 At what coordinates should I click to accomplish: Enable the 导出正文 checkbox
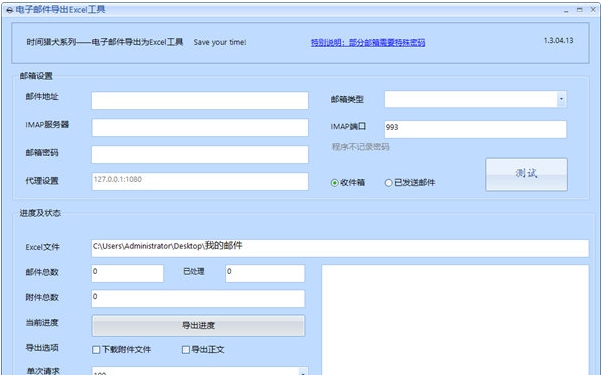(x=186, y=350)
